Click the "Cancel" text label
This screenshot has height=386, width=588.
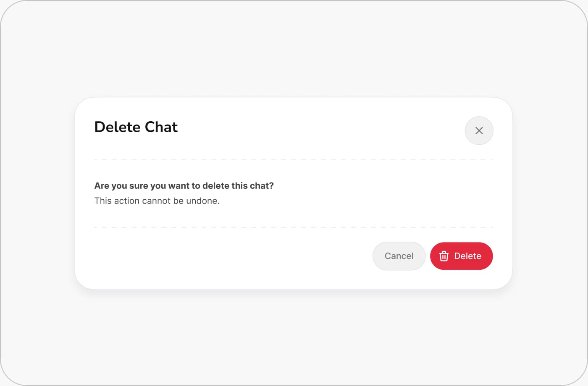point(399,256)
